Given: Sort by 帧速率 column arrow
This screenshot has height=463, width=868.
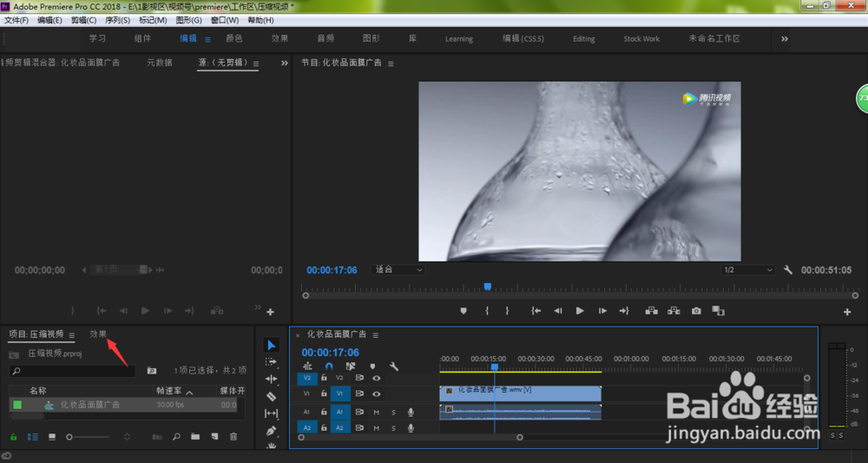Looking at the screenshot, I should click(x=189, y=392).
